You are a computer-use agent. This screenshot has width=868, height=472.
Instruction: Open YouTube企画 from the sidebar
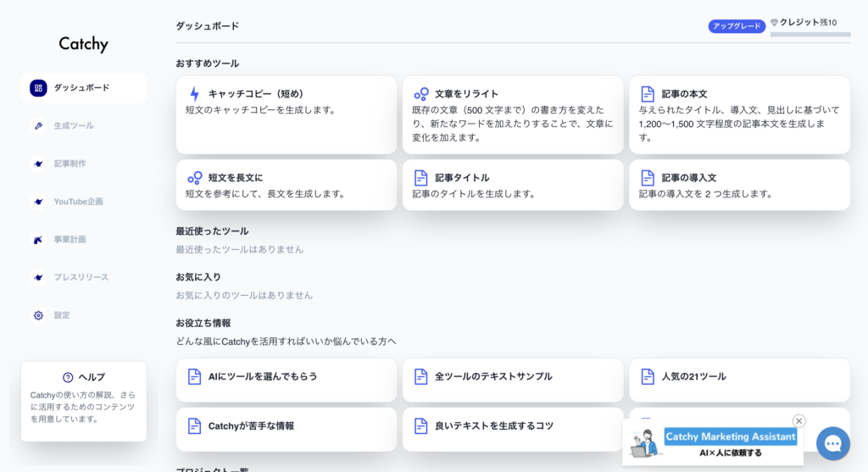click(84, 202)
